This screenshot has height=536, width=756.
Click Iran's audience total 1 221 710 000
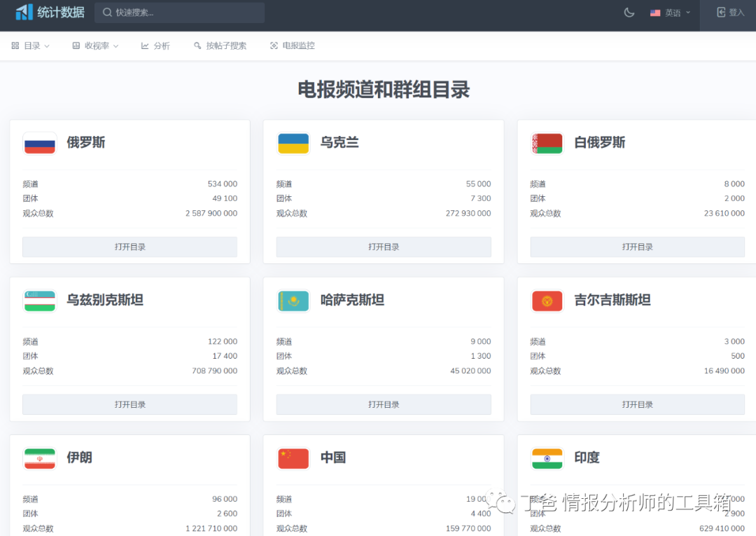[211, 529]
